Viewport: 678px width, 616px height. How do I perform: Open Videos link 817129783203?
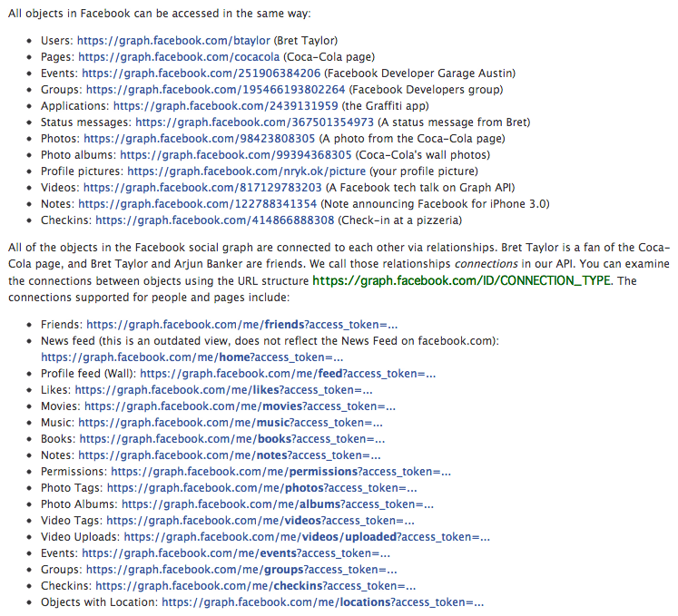[x=202, y=188]
